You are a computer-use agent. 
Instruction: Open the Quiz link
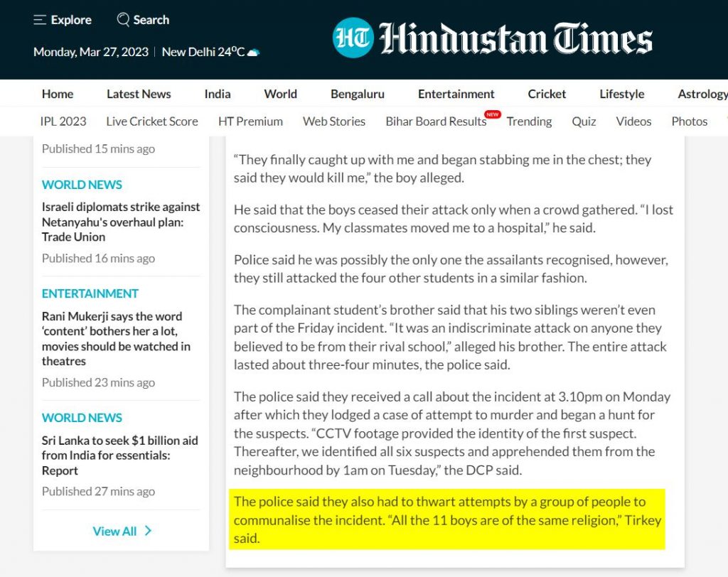coord(584,122)
